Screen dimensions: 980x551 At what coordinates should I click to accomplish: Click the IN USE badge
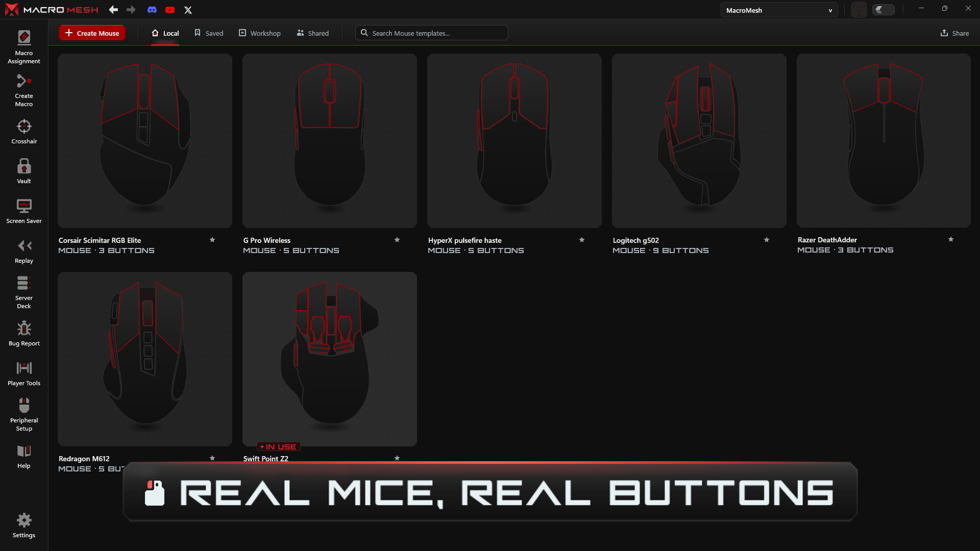click(279, 447)
